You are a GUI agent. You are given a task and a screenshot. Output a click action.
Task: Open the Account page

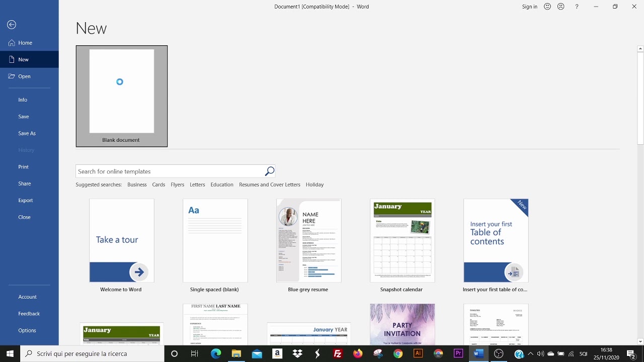pyautogui.click(x=29, y=297)
